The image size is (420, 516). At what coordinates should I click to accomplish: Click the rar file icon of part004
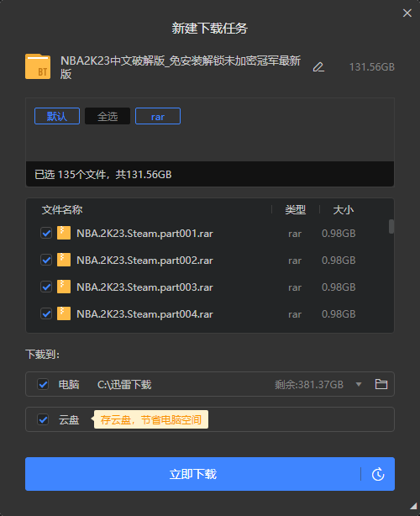64,314
